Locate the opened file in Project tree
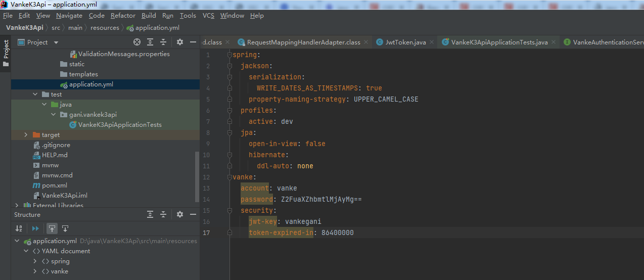This screenshot has height=280, width=644. point(137,42)
